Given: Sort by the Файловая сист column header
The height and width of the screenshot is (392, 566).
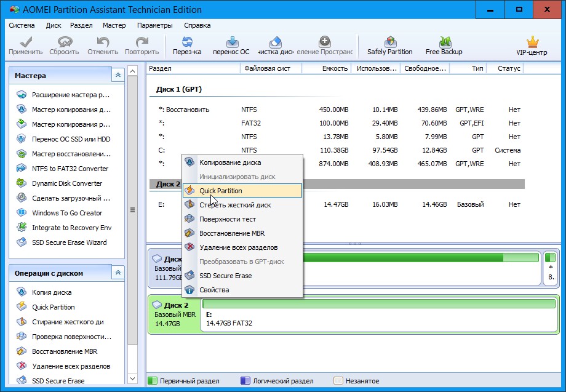Looking at the screenshot, I should click(271, 68).
